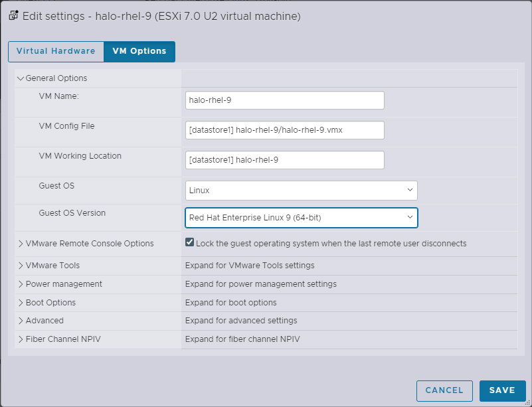This screenshot has height=407, width=532.
Task: Select the VM Options tab
Action: [x=139, y=51]
